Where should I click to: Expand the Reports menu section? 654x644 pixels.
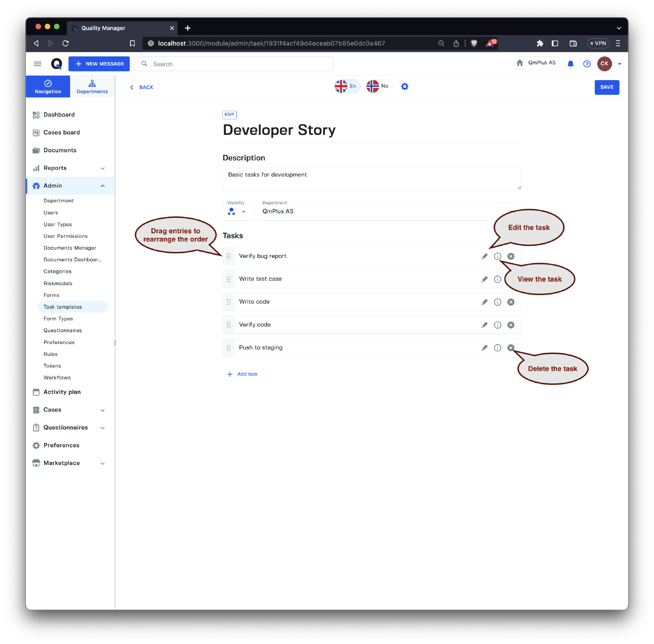[x=103, y=168]
